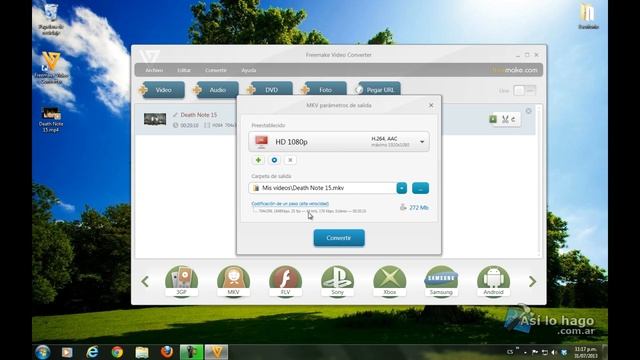This screenshot has height=360, width=640.
Task: Show previous formats with left arrow
Action: click(x=145, y=281)
